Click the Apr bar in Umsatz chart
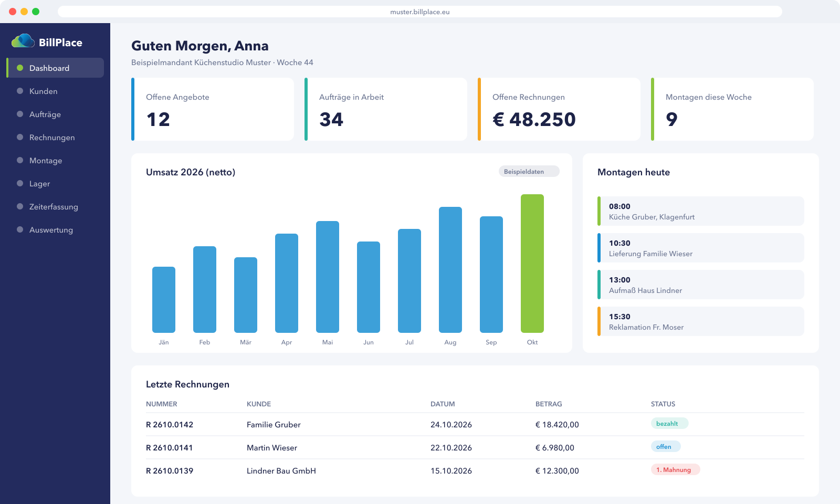 point(287,283)
